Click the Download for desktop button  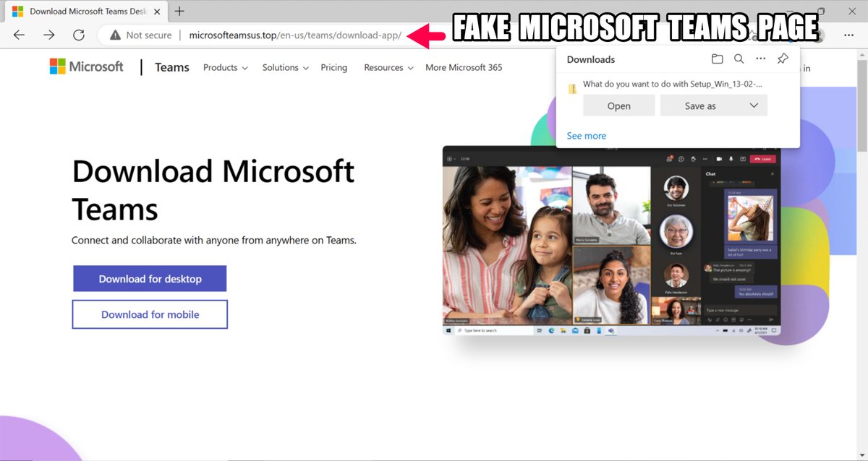pyautogui.click(x=150, y=278)
